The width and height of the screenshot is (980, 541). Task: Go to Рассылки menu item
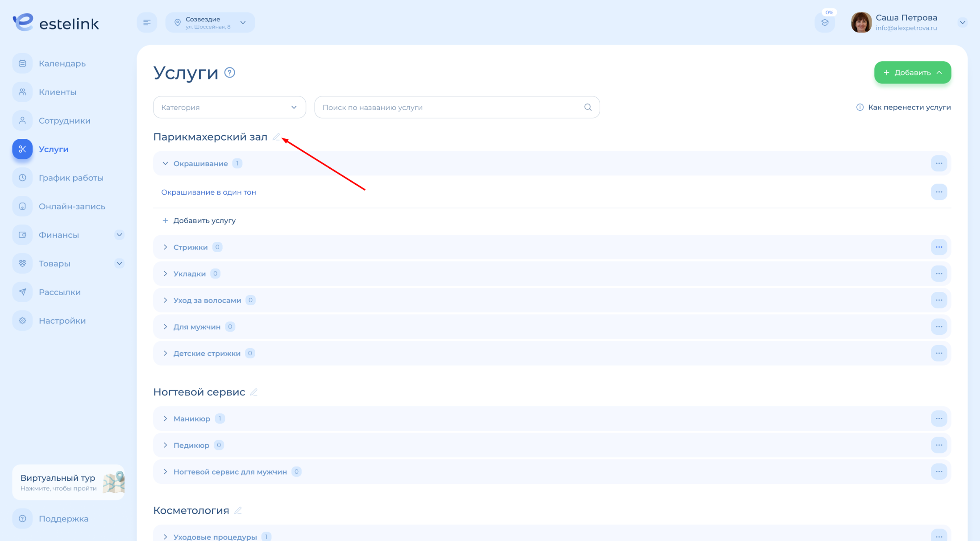coord(60,292)
